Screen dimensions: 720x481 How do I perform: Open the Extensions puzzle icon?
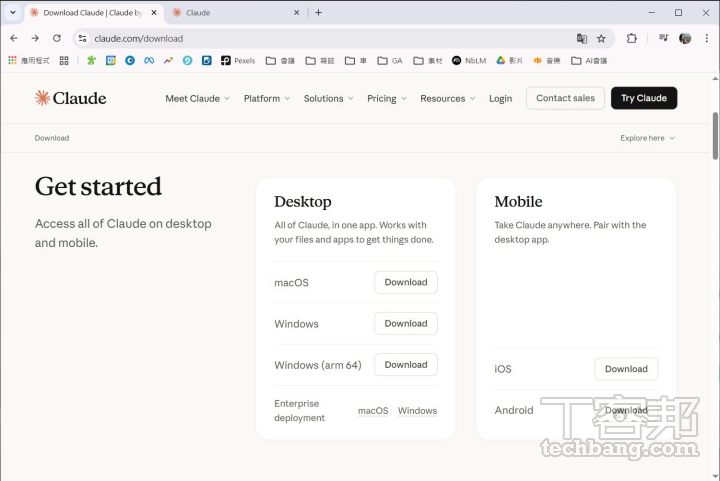(632, 39)
